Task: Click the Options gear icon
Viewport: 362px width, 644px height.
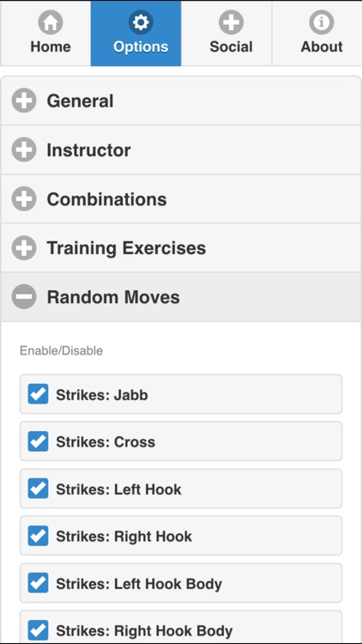Action: [x=141, y=22]
